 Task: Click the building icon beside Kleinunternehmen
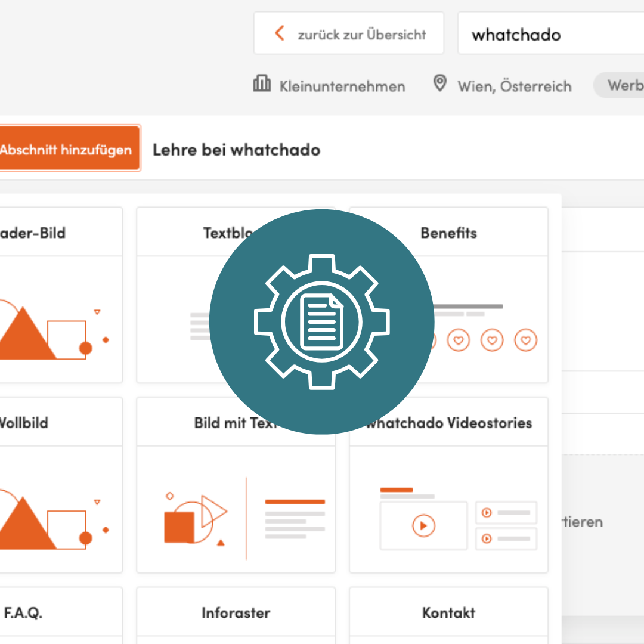coord(262,83)
